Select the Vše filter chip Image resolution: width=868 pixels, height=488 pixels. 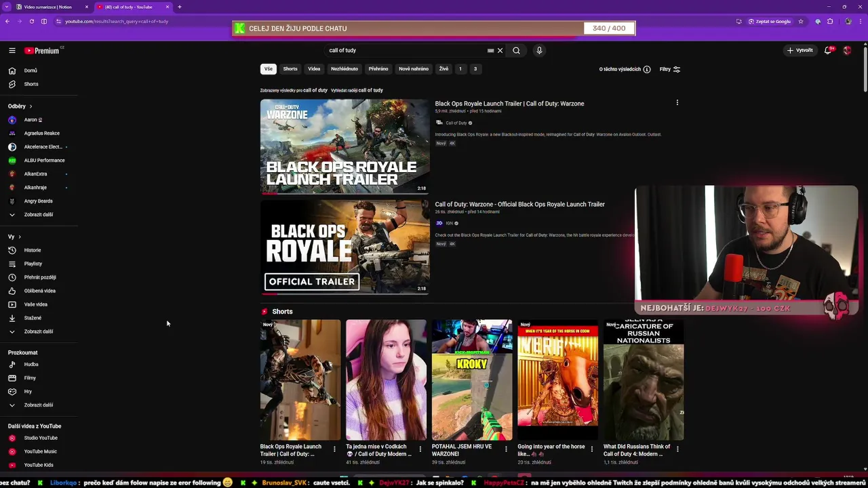pyautogui.click(x=269, y=68)
